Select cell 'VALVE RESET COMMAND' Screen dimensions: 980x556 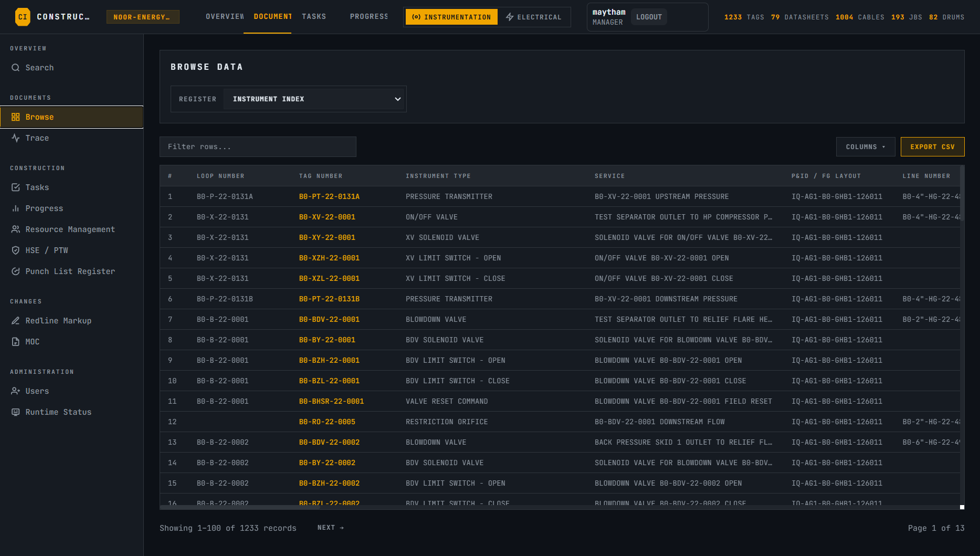point(447,401)
